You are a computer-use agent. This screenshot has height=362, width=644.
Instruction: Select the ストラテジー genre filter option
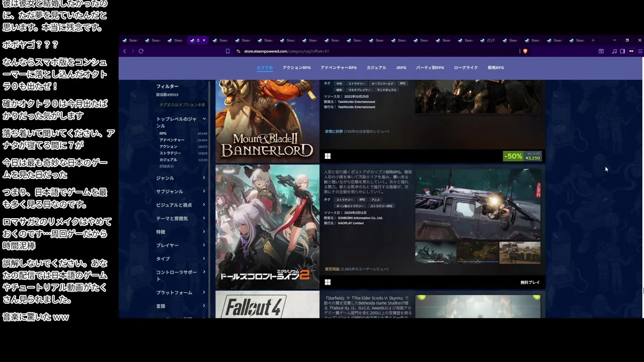click(183, 153)
